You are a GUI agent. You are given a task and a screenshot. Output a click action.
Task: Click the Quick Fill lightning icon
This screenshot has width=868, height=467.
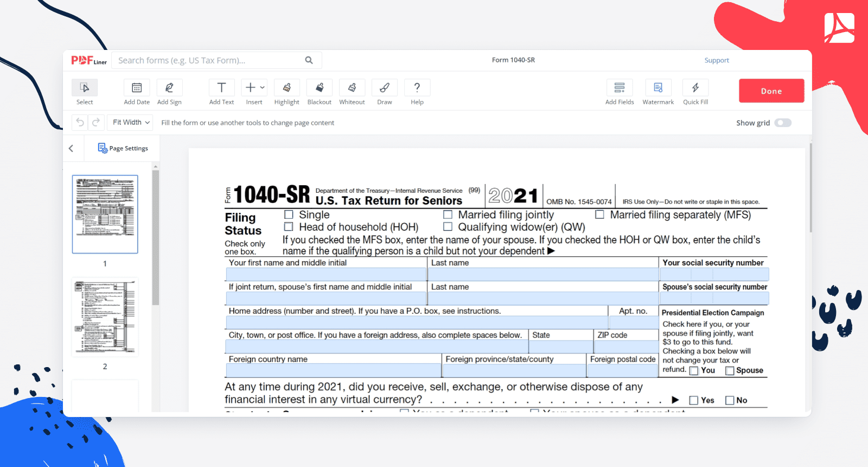695,88
